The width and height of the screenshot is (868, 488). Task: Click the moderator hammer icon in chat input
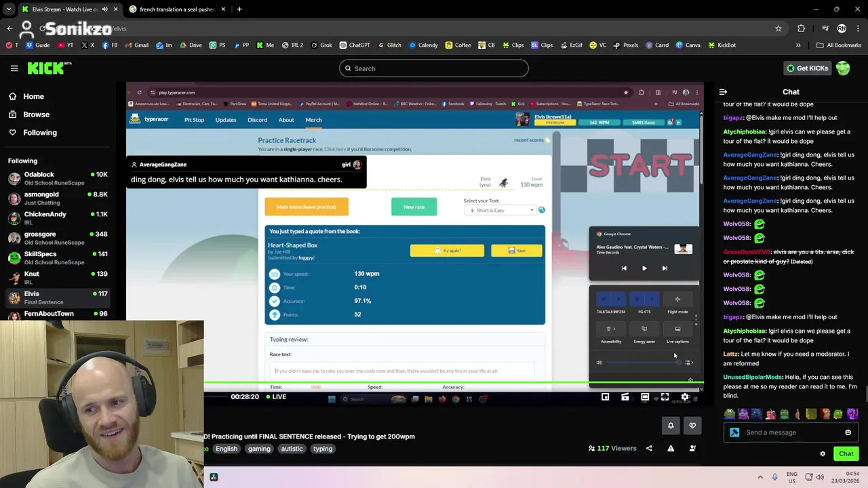734,432
